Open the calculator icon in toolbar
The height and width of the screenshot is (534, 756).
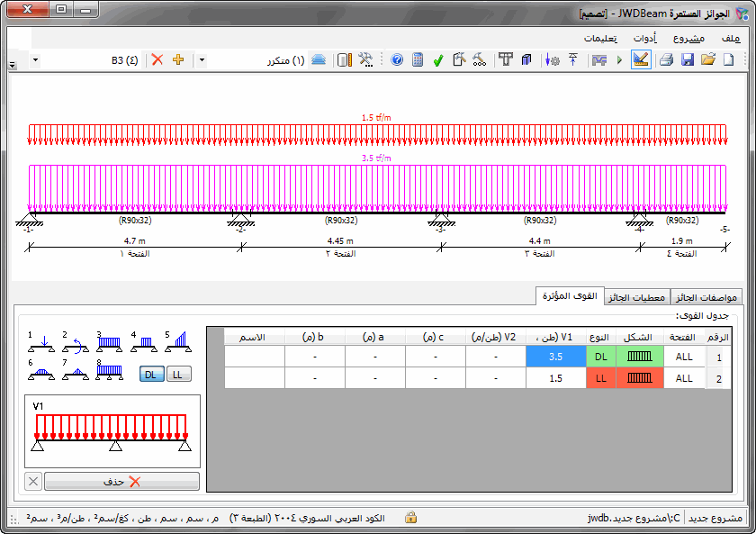coord(418,60)
